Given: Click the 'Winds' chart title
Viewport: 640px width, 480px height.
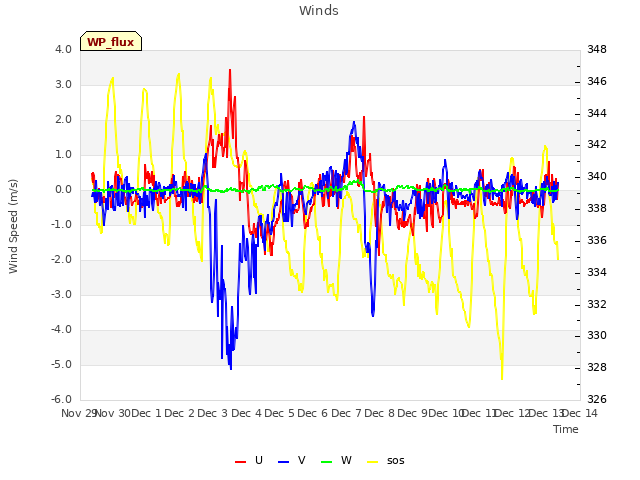Looking at the screenshot, I should tap(319, 11).
